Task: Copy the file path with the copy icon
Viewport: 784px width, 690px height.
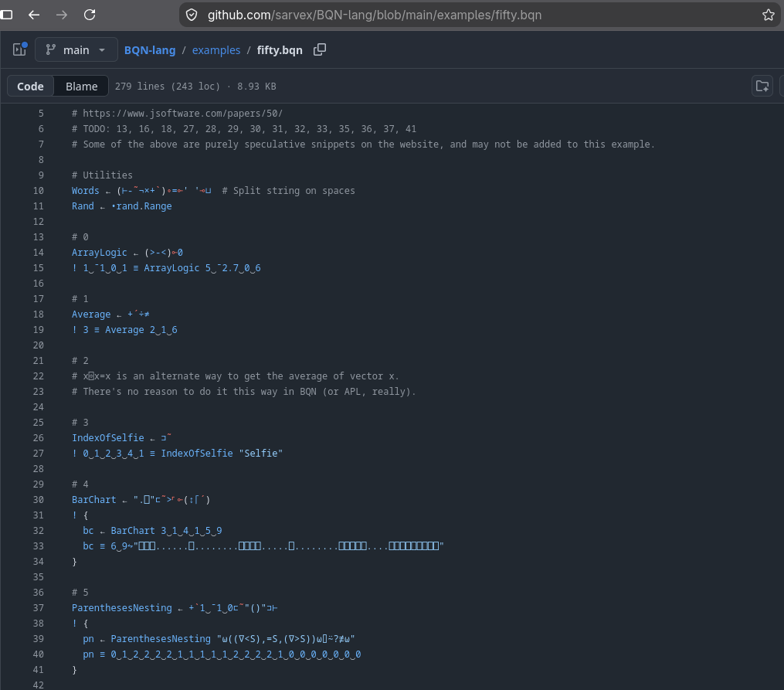Action: tap(320, 49)
